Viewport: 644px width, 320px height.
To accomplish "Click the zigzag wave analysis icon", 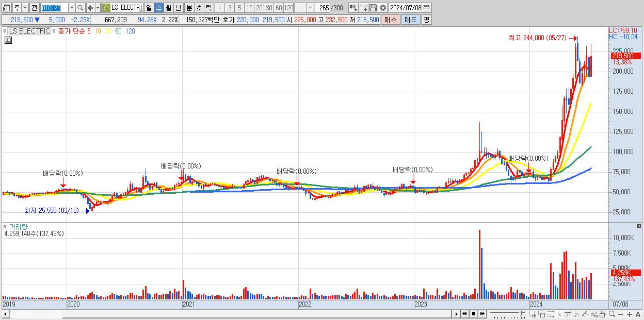I will point(576,314).
